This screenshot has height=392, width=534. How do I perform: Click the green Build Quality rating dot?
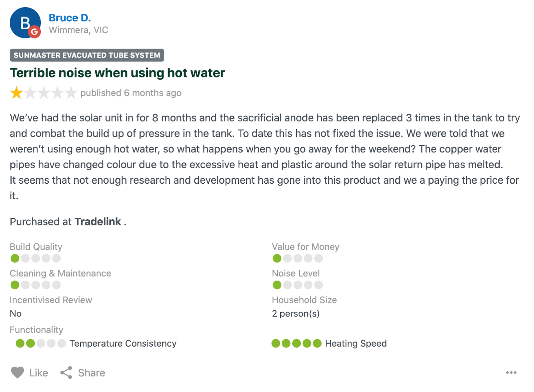pyautogui.click(x=15, y=258)
